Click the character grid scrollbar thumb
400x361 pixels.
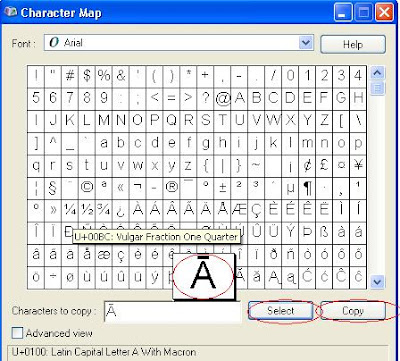tap(378, 88)
